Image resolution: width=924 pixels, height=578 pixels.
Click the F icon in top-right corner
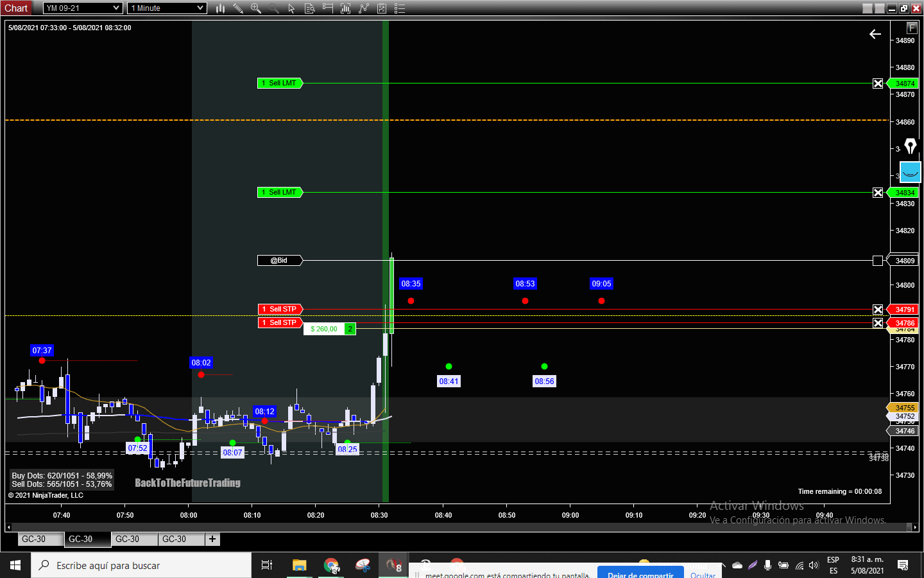[911, 28]
